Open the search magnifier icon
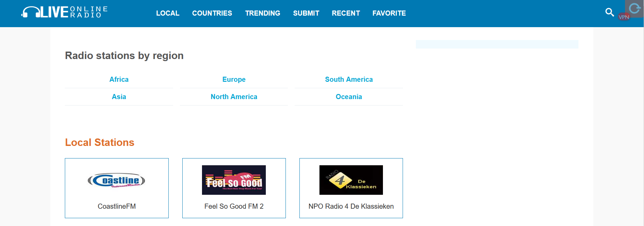This screenshot has height=226, width=644. (x=610, y=13)
